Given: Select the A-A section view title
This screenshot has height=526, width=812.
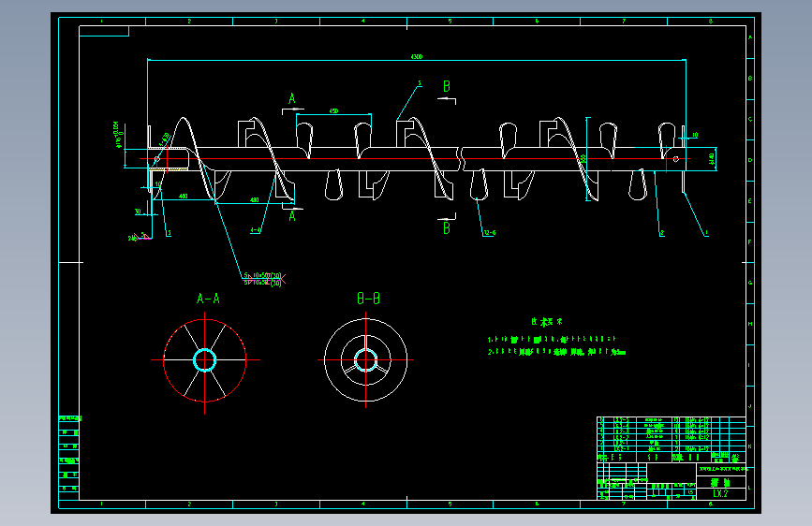Looking at the screenshot, I should [208, 299].
